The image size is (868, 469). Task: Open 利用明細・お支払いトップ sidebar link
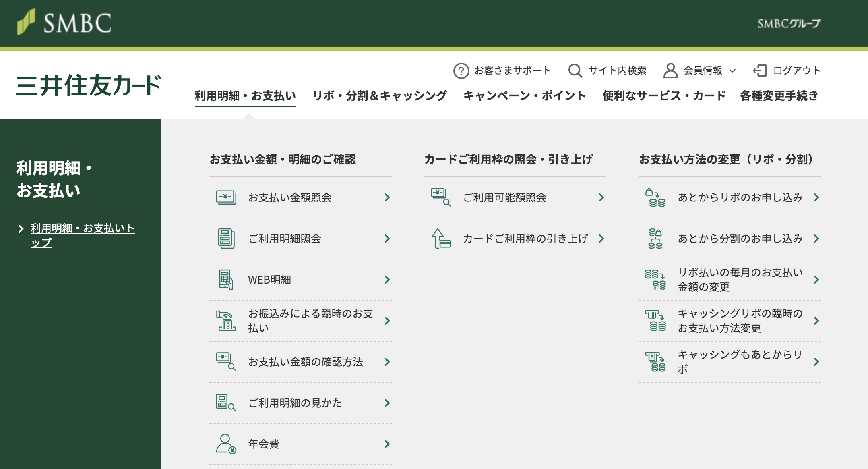click(83, 235)
